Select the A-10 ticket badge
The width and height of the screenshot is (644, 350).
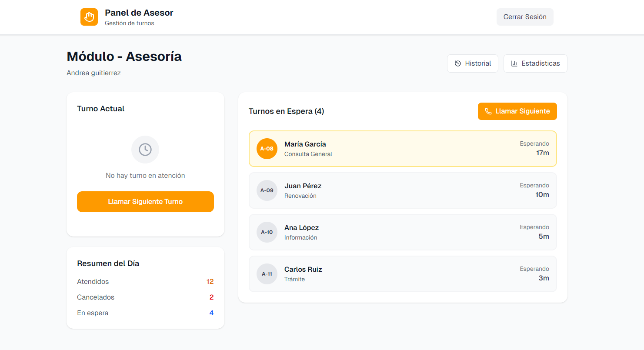tap(267, 232)
